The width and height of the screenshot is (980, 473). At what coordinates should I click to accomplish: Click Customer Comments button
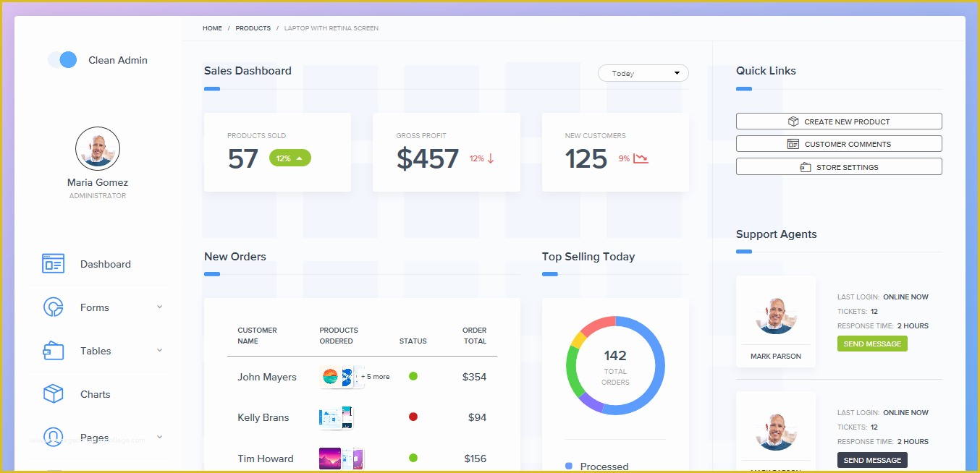839,144
